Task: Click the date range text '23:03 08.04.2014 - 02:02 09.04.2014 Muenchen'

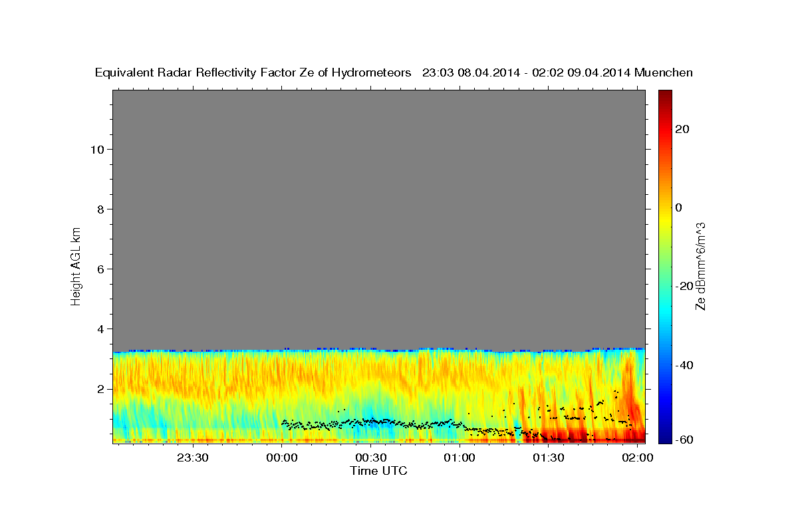Action: point(558,73)
